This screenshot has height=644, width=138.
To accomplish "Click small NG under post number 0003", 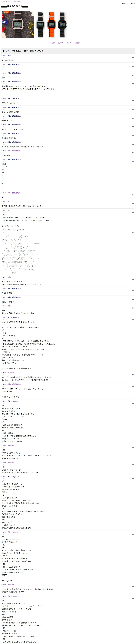I will 4,75.
